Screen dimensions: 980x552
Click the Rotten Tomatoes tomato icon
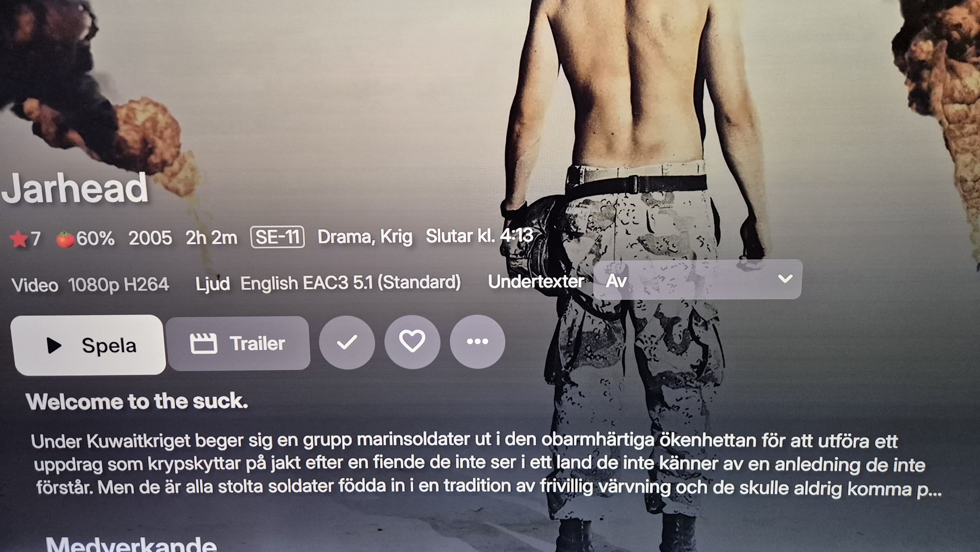(65, 239)
